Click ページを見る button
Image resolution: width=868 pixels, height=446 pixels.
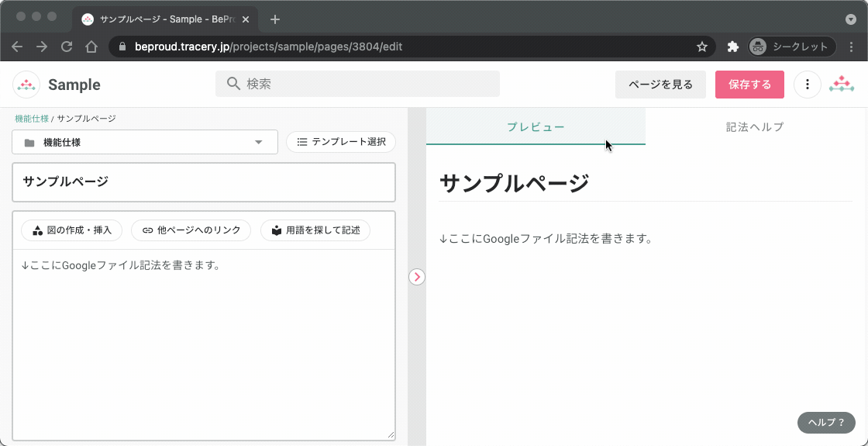tap(660, 85)
